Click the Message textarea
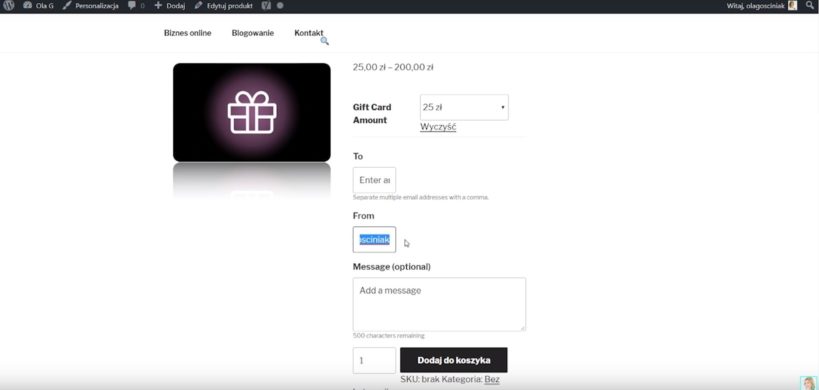The height and width of the screenshot is (390, 819). [439, 304]
